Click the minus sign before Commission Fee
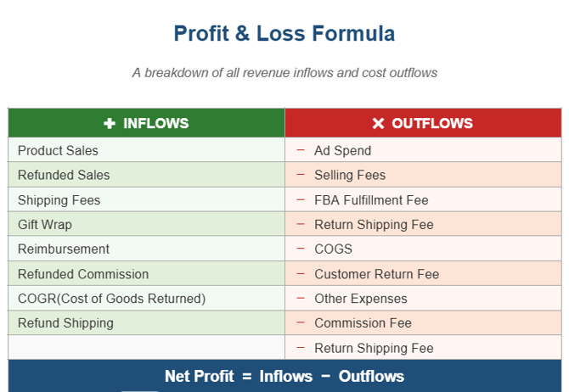 coord(301,323)
